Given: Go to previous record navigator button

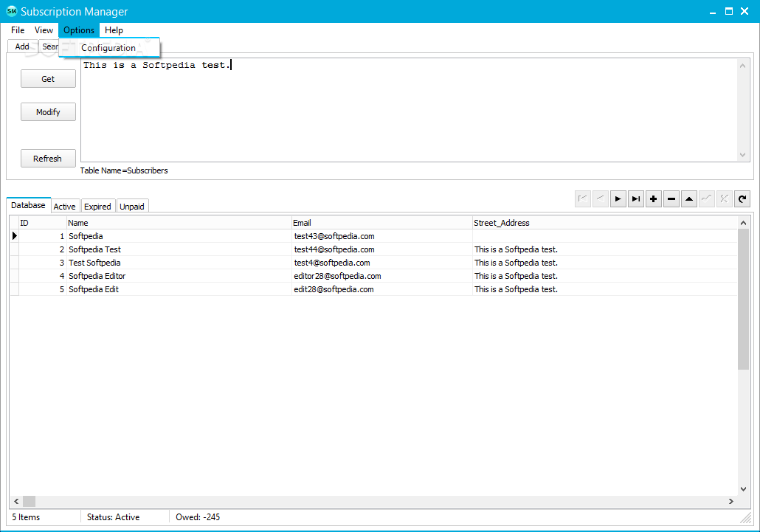Looking at the screenshot, I should click(601, 198).
